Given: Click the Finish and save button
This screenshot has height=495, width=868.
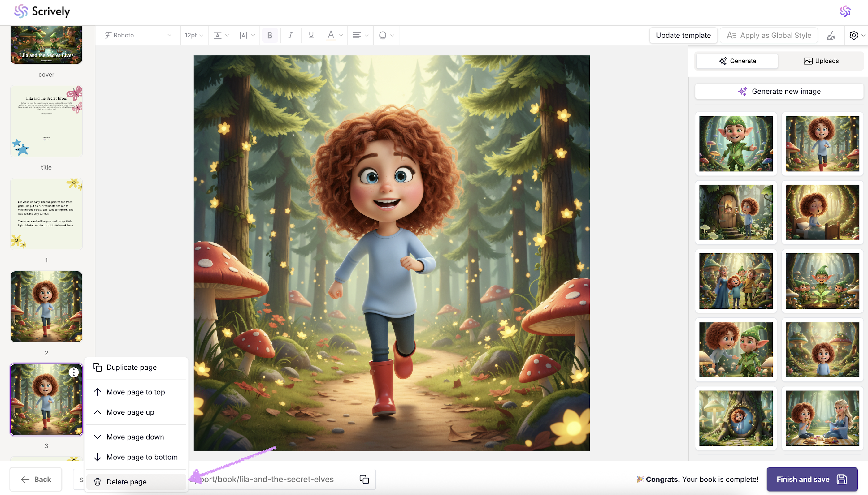Looking at the screenshot, I should point(812,479).
